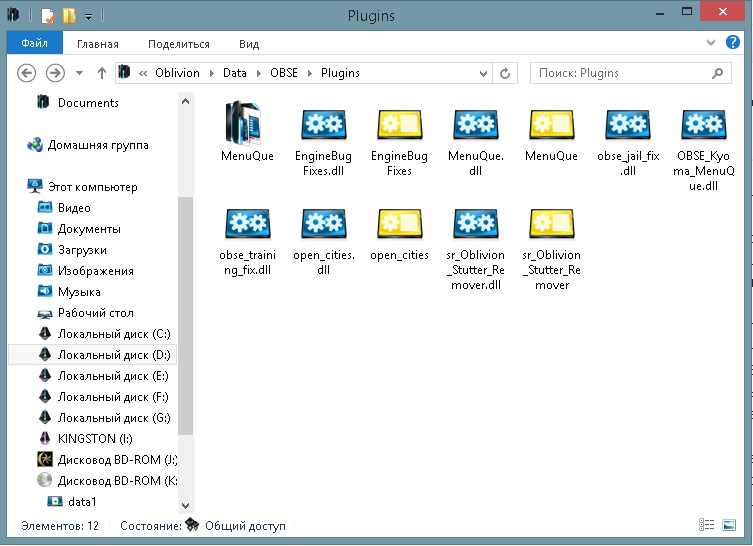Viewport: 753px width, 546px height.
Task: Select the sr_Oblivion_Stutter_Remover config file icon
Action: tap(551, 223)
